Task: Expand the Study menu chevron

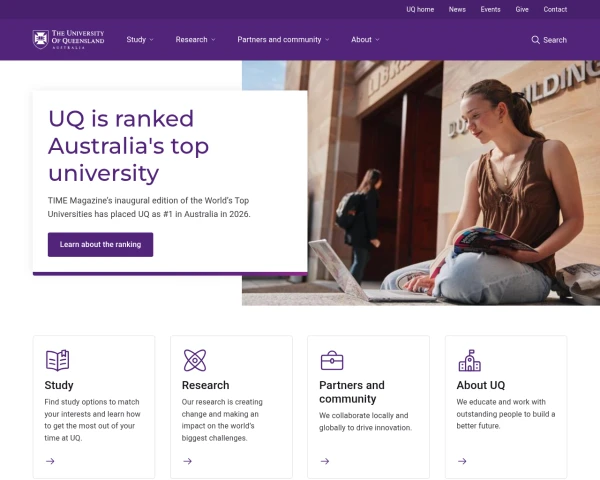Action: 152,40
